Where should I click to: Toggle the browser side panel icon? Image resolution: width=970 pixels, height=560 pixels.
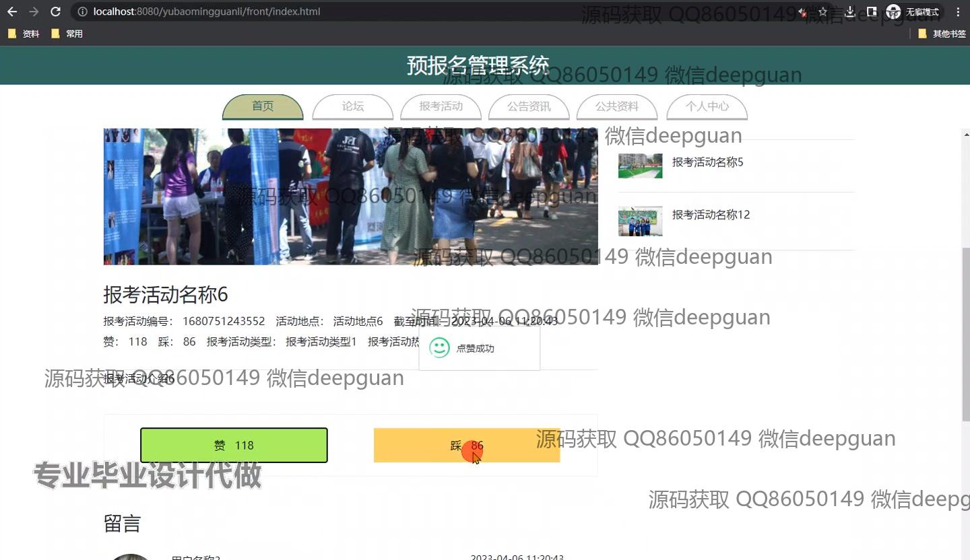pos(872,11)
